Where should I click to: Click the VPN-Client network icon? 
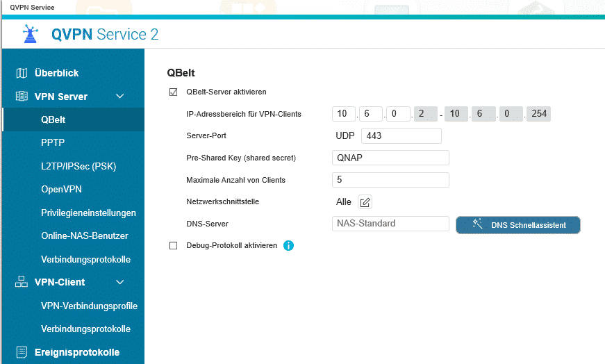point(22,282)
